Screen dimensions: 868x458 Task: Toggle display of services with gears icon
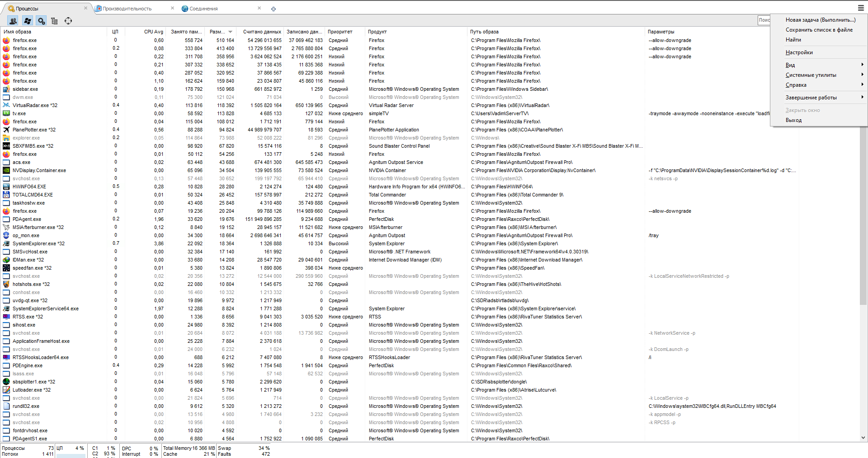pyautogui.click(x=41, y=21)
